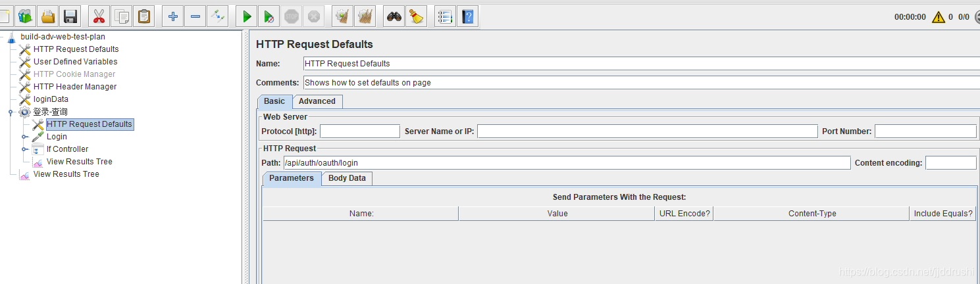Open the Parameters tab
Viewport: 980px width, 284px height.
(x=292, y=178)
